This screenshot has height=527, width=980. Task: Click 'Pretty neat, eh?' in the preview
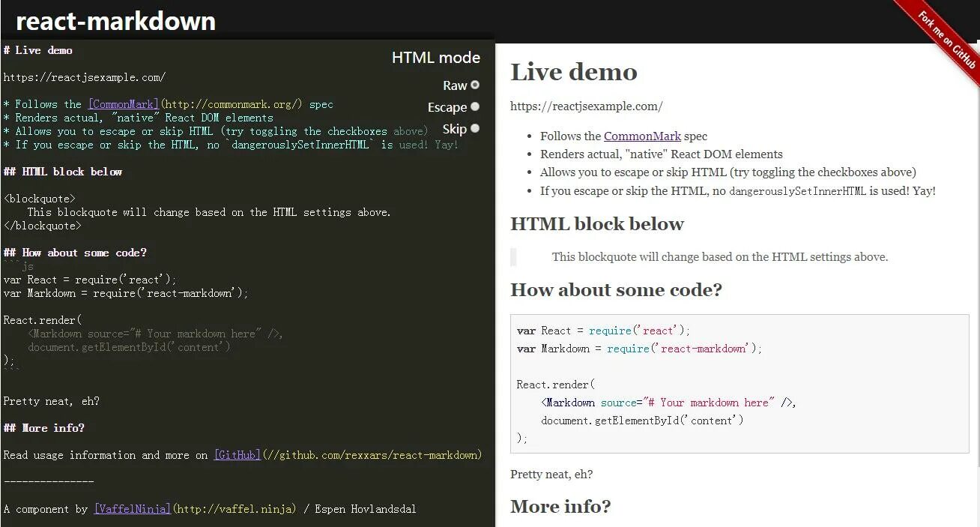(551, 474)
